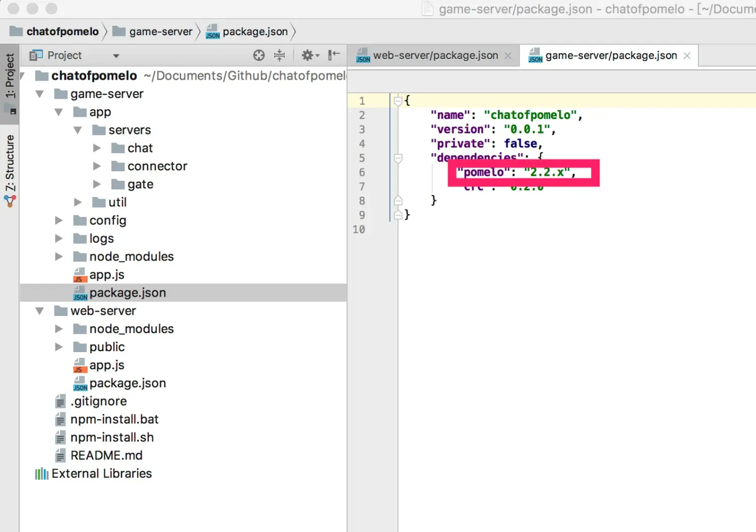Click game-server in the breadcrumb bar

pos(153,32)
